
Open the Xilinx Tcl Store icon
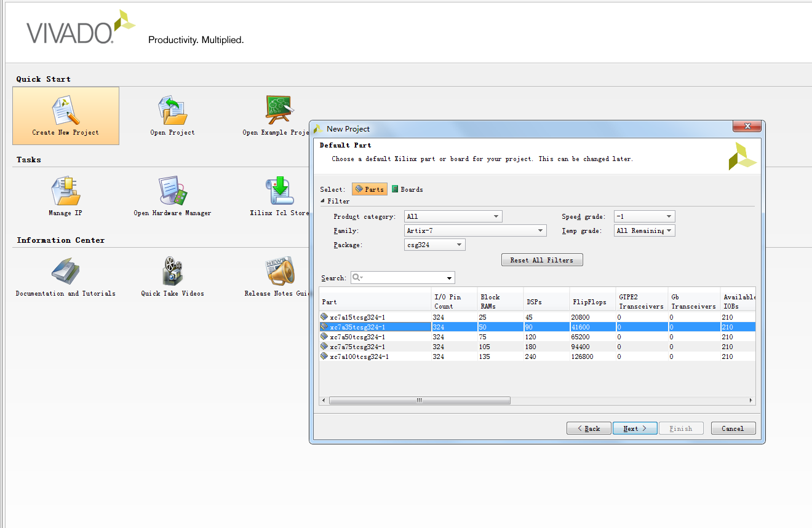coord(279,192)
